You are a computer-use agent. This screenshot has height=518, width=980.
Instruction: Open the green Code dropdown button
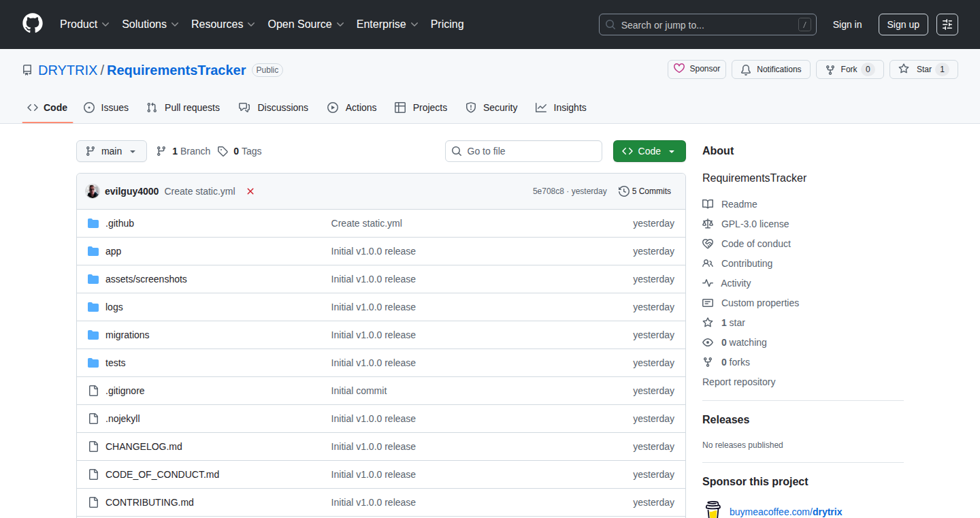649,151
